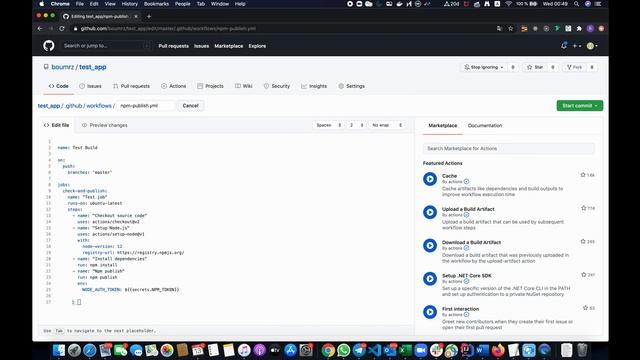Screen dimensions: 640x360
Task: Open the plus create-new dropdown
Action: click(576, 46)
